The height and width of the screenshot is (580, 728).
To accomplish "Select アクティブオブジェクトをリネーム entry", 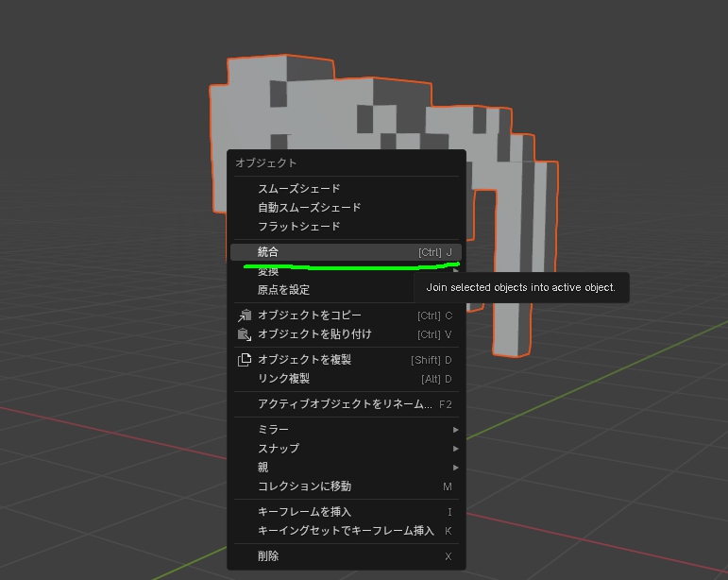I will click(346, 404).
